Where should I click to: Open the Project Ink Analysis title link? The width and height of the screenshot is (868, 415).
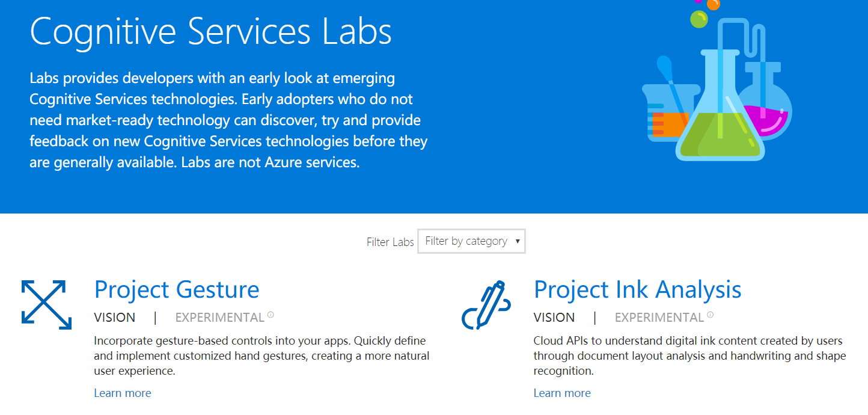[x=637, y=290]
